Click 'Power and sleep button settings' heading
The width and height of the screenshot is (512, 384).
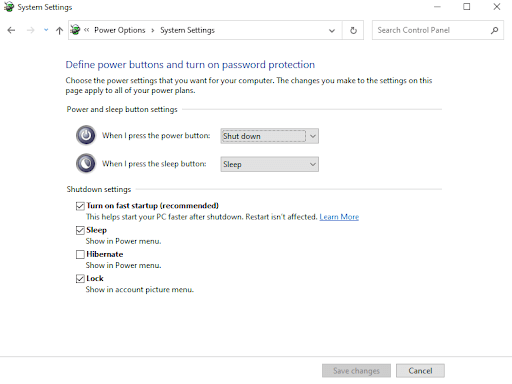tap(122, 109)
